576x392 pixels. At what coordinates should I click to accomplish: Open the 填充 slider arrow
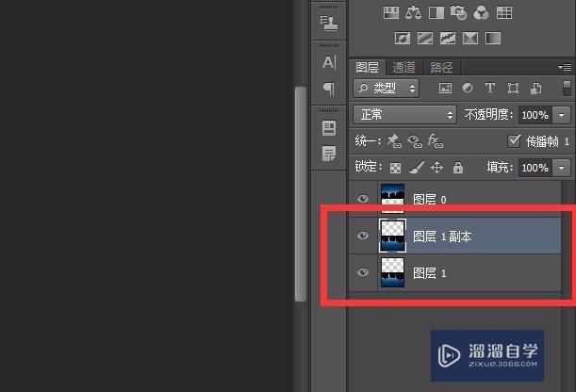click(562, 168)
